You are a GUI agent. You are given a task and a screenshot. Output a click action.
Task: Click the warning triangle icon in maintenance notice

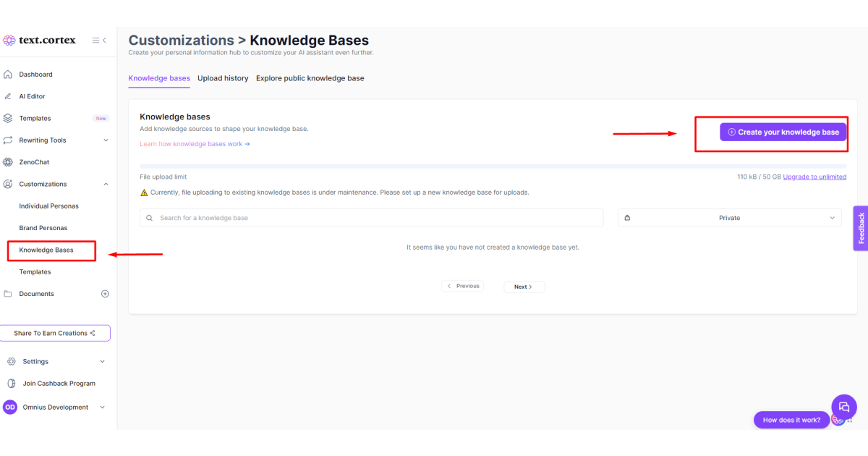pos(144,193)
